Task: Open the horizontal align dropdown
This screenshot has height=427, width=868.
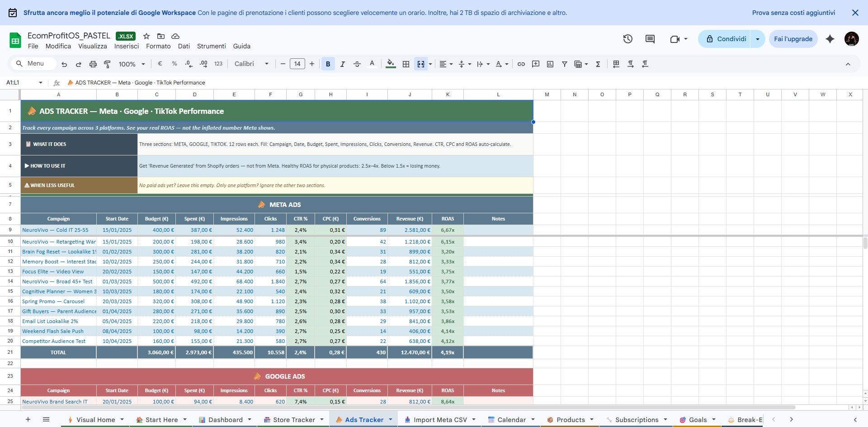Action: coord(446,64)
